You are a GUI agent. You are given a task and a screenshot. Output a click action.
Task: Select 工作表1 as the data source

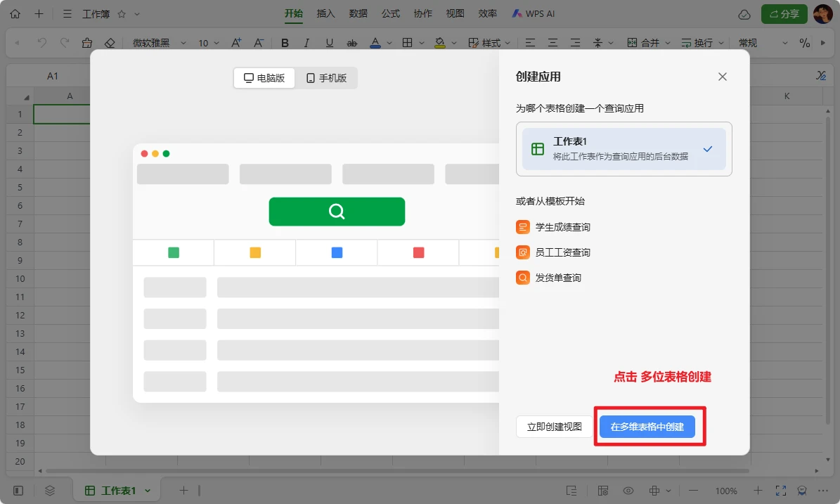pyautogui.click(x=623, y=149)
